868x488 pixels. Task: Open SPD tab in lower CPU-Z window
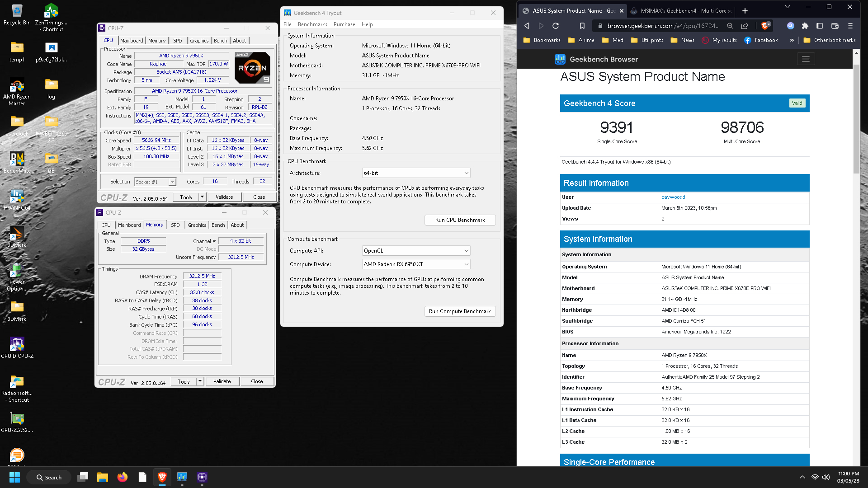point(175,225)
